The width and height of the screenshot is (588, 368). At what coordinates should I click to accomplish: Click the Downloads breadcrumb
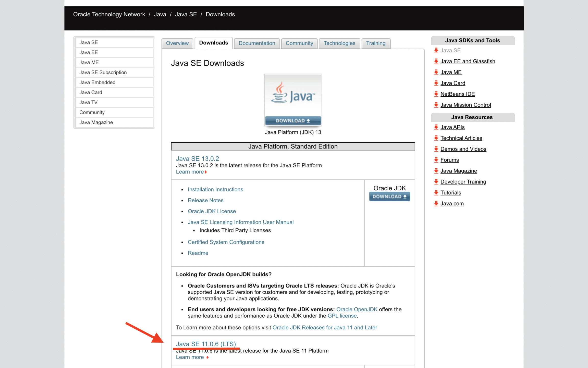(x=220, y=14)
